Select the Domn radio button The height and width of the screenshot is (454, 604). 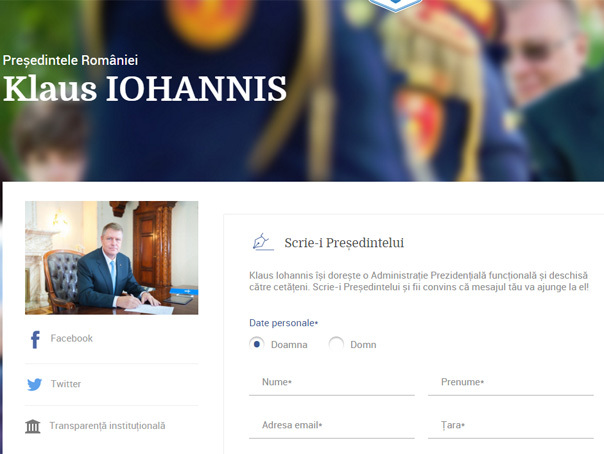pos(336,343)
